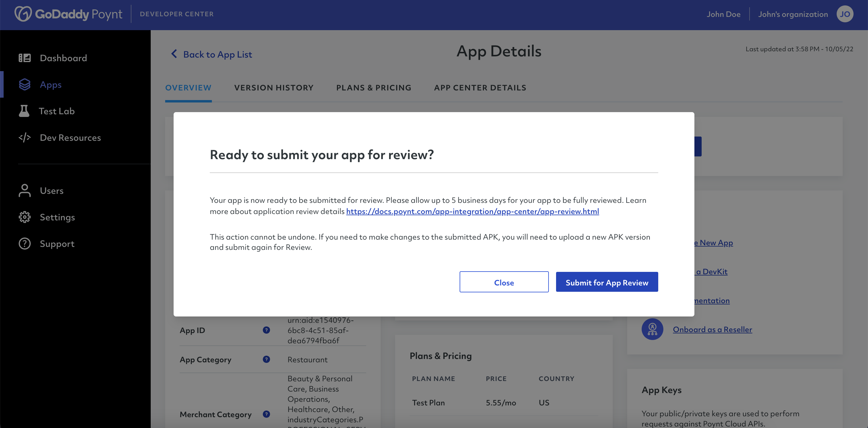
Task: Show the App Category help tooltip
Action: [266, 360]
